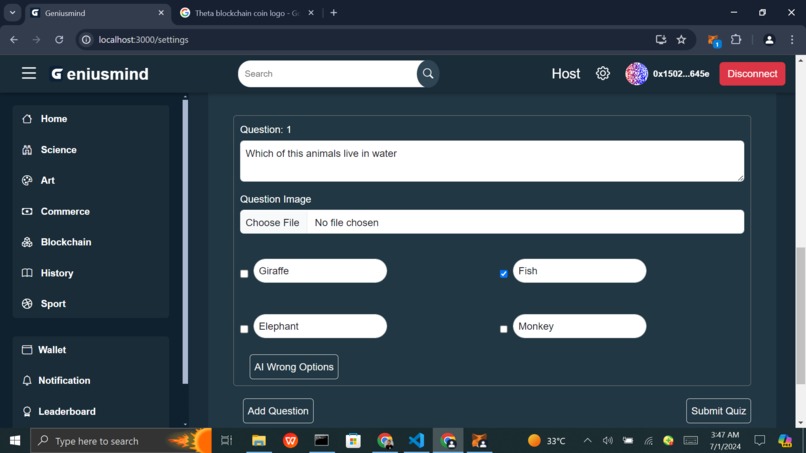This screenshot has height=453, width=806.
Task: Click wallet address 0x1502...645e
Action: 681,74
